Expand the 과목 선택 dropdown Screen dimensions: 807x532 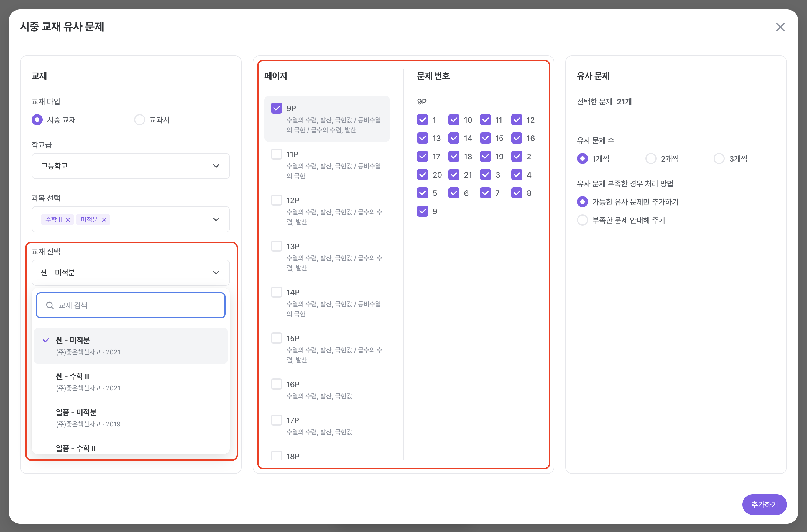pyautogui.click(x=216, y=219)
